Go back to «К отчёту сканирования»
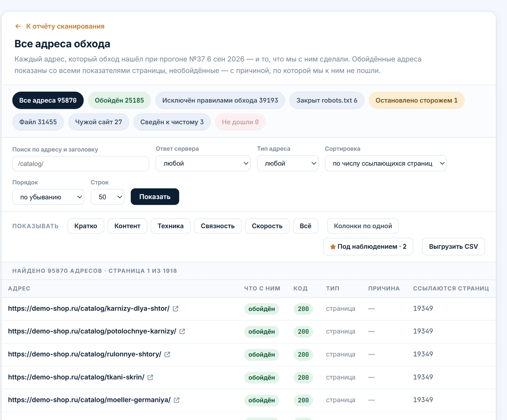This screenshot has height=420, width=507. point(60,26)
